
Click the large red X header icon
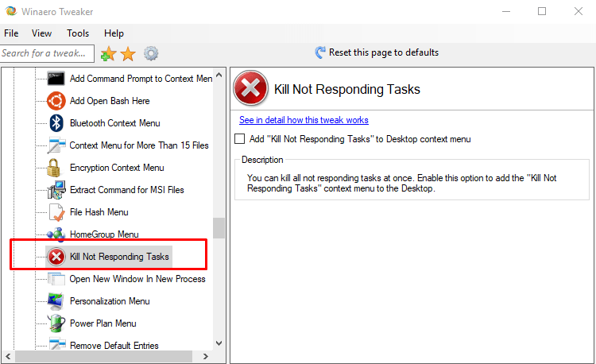coord(250,88)
